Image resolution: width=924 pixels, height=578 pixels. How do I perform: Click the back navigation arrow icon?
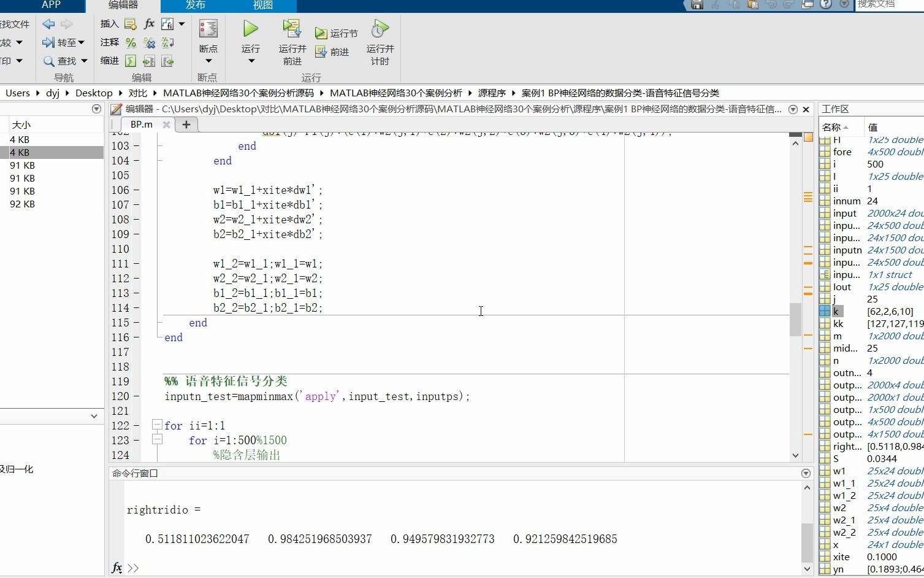[48, 24]
